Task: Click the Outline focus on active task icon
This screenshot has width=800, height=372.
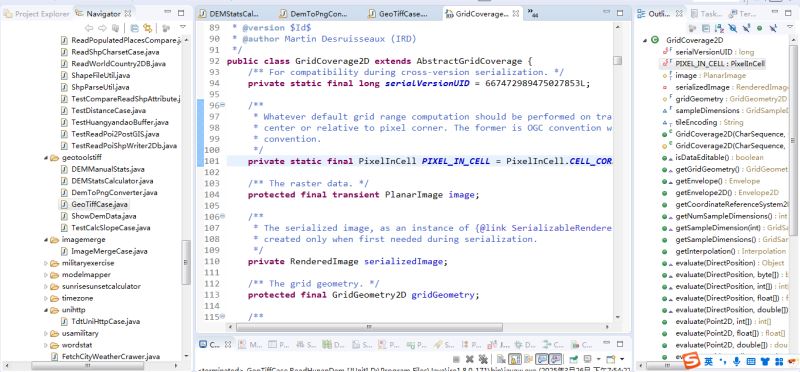Action: pos(692,28)
